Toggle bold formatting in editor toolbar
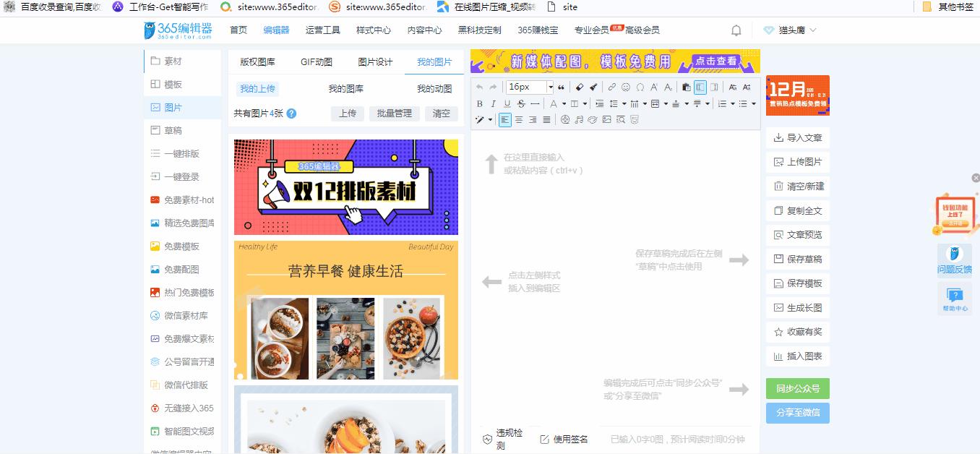 click(480, 104)
